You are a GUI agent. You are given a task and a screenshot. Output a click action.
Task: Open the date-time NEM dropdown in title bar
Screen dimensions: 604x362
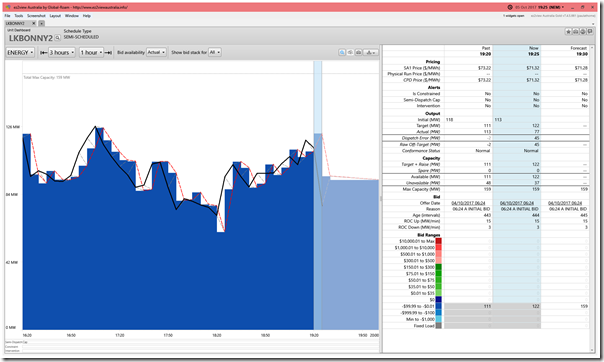click(540, 7)
